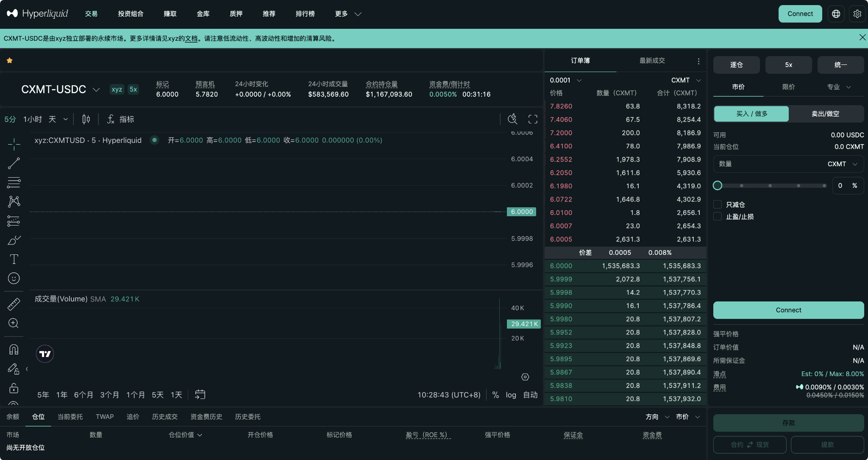Select the 买入 / 做多 side
Viewport: 868px width, 460px height.
[x=751, y=114]
